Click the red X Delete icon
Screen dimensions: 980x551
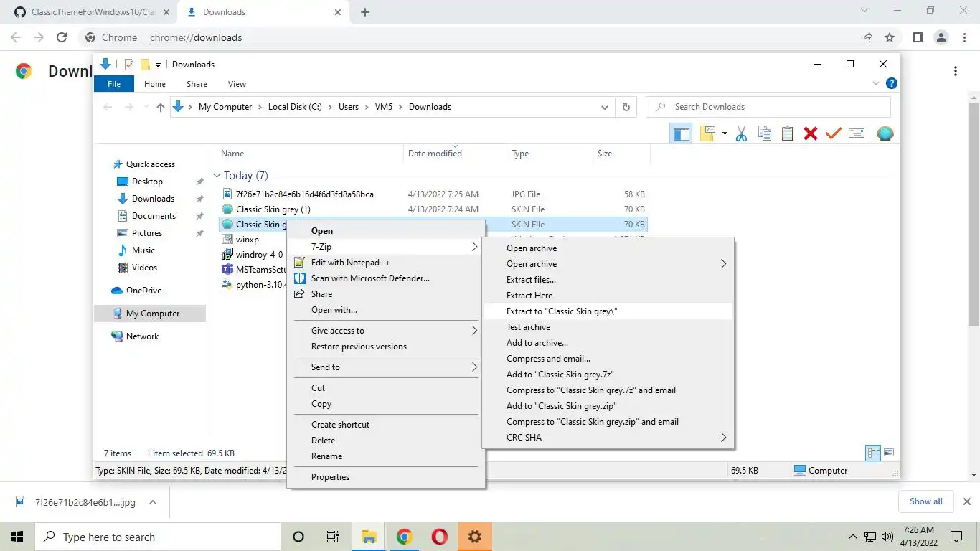[811, 133]
